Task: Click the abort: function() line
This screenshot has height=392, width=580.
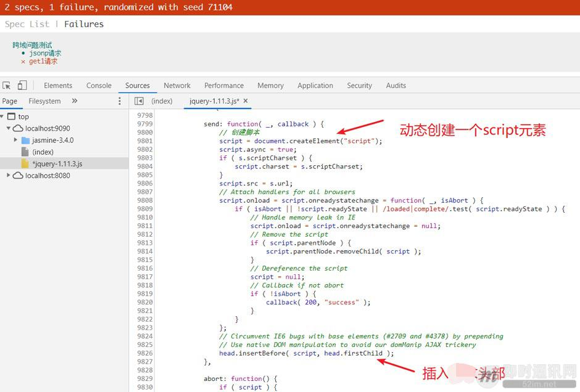Action: coord(240,378)
